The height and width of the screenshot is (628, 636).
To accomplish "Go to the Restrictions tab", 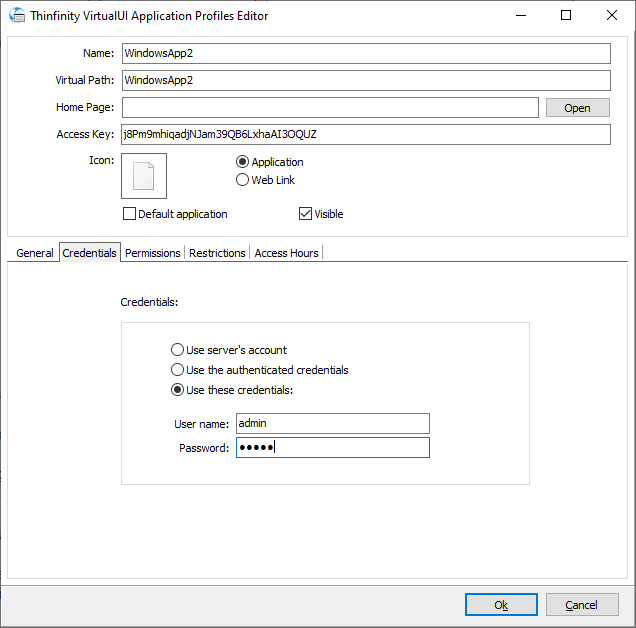I will pos(217,253).
